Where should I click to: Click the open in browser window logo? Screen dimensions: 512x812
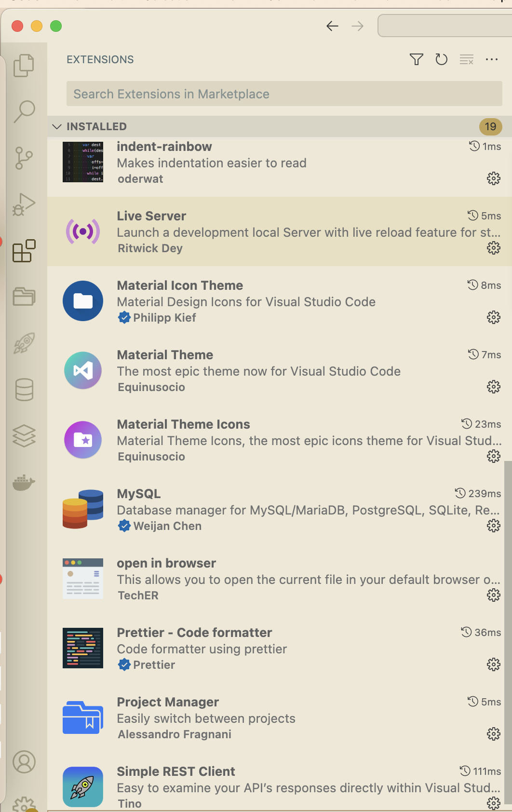pos(83,579)
